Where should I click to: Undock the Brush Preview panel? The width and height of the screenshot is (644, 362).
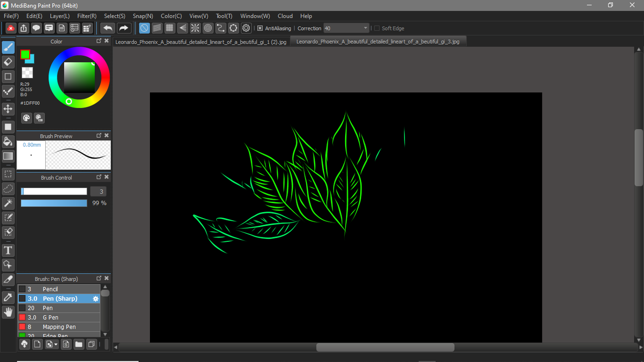tap(99, 135)
